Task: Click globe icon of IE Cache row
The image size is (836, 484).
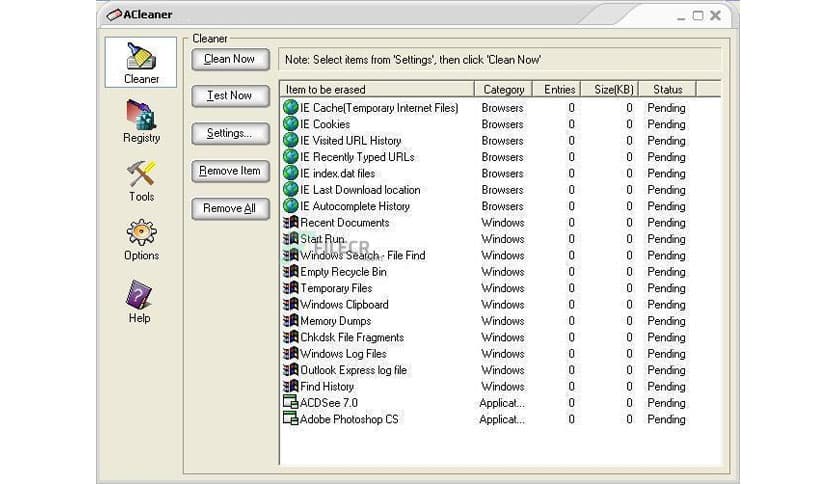Action: tap(291, 107)
